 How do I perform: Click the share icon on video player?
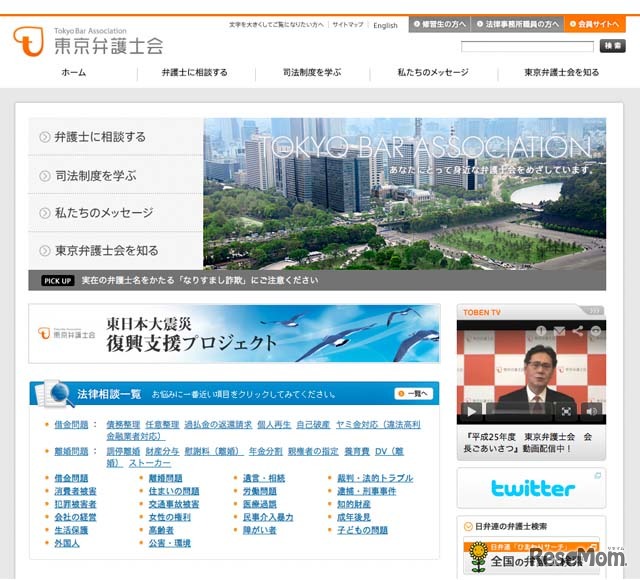pyautogui.click(x=577, y=331)
